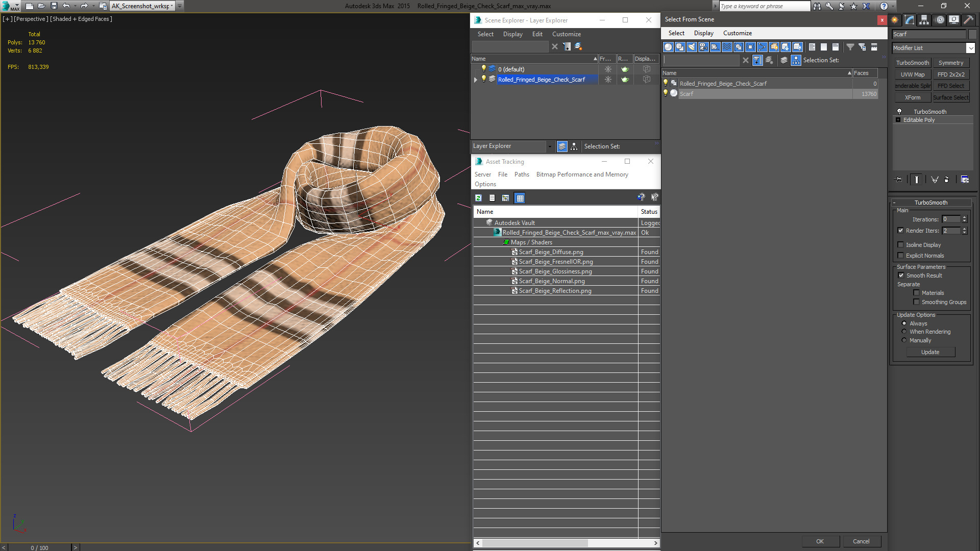
Task: Open the Display command panel tab
Action: (954, 20)
